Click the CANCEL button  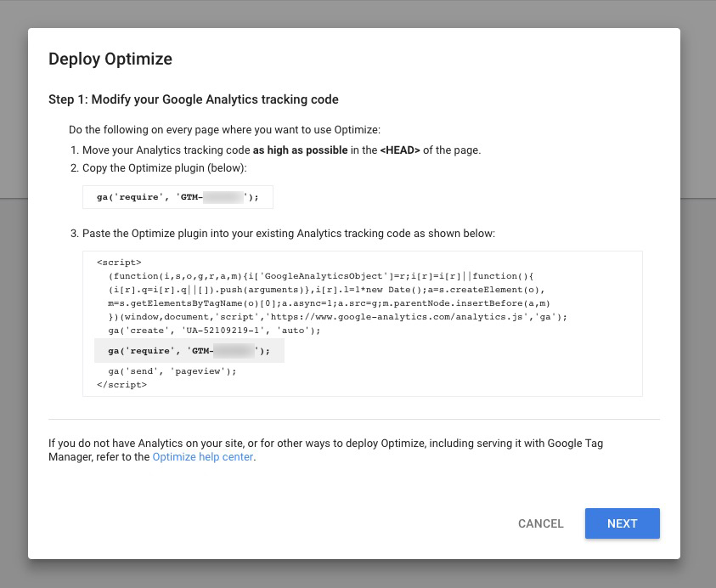tap(540, 523)
